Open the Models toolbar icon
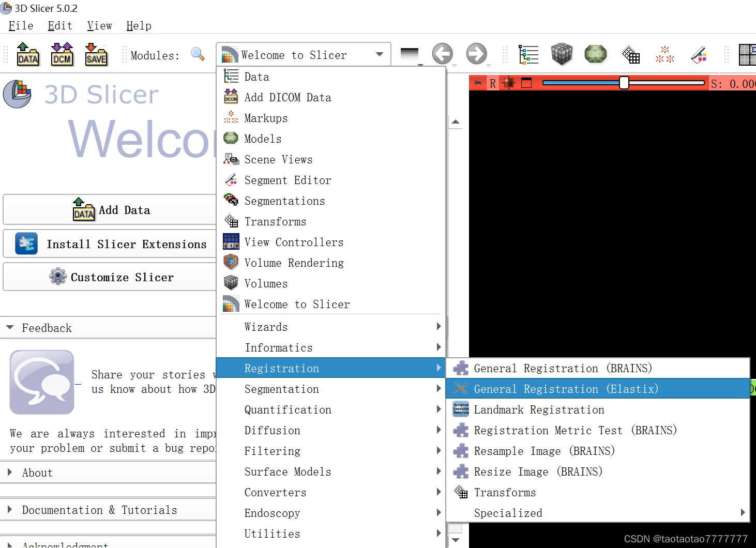Screen dimensions: 756x548 pyautogui.click(x=595, y=54)
